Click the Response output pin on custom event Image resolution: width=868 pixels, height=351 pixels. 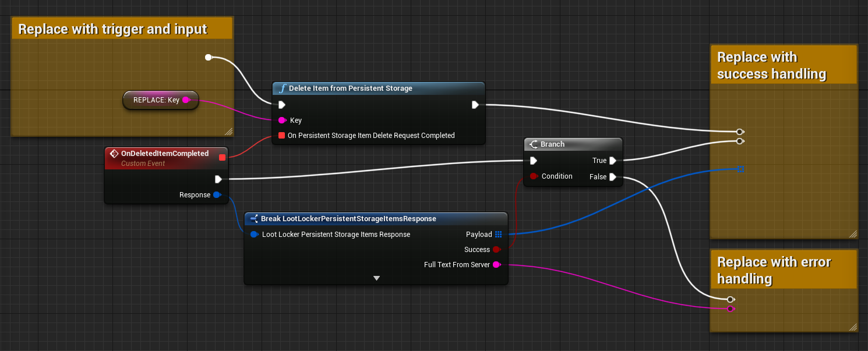(217, 195)
